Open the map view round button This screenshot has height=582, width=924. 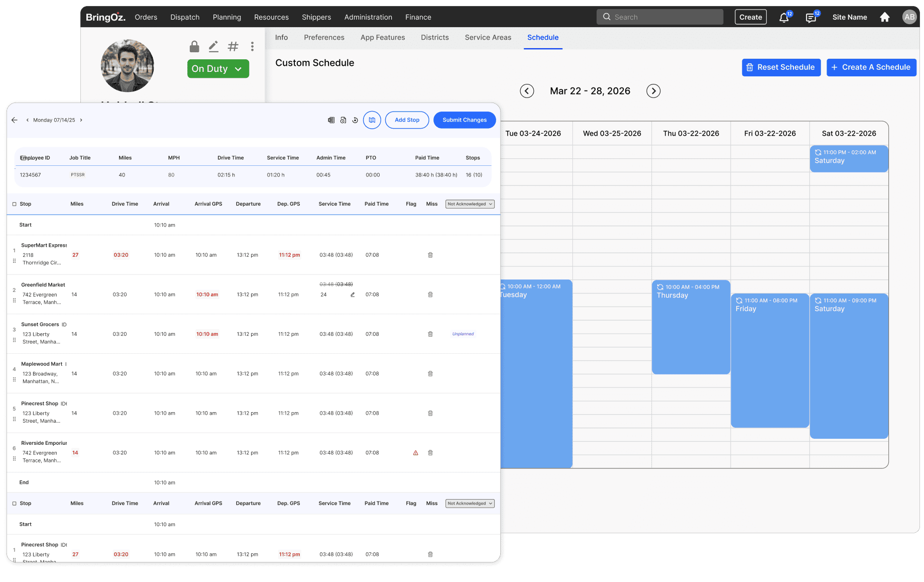[x=372, y=120]
